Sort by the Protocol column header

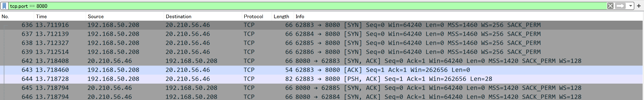pyautogui.click(x=257, y=16)
